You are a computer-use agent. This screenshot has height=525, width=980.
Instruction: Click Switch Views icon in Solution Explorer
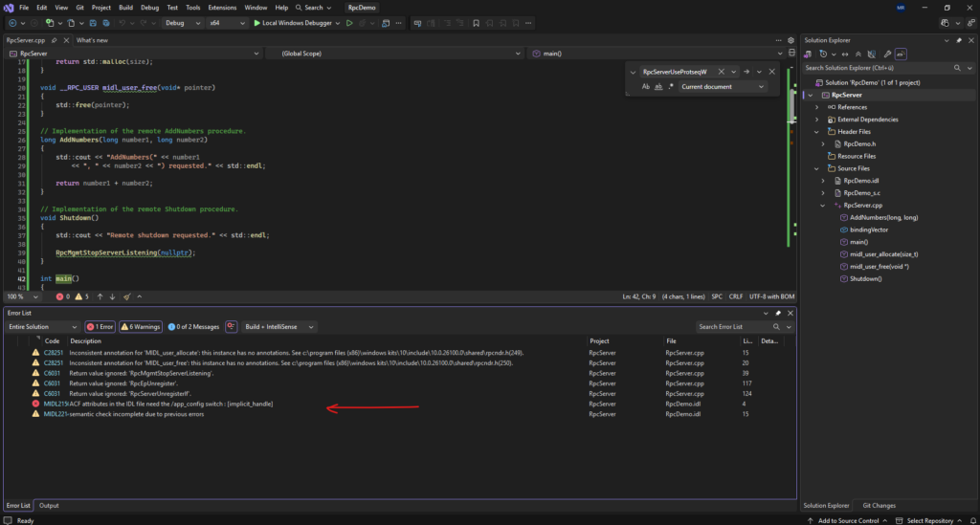[x=808, y=55]
